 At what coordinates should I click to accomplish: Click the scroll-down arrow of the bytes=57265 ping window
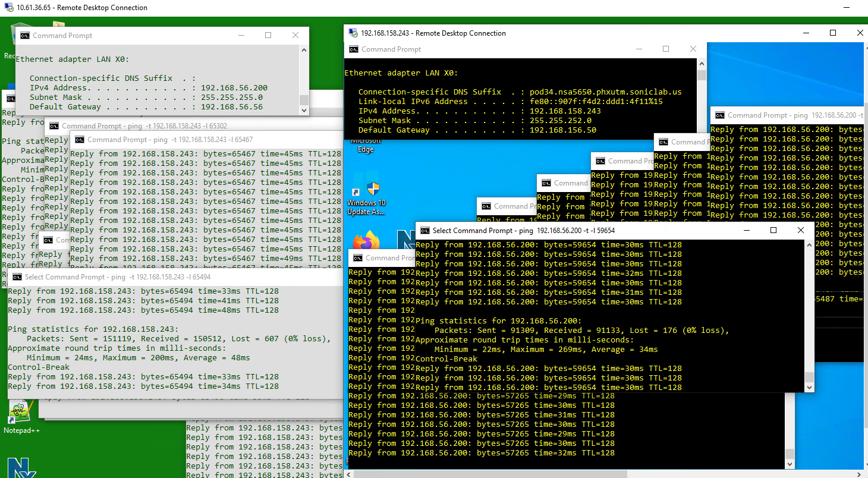click(x=790, y=464)
